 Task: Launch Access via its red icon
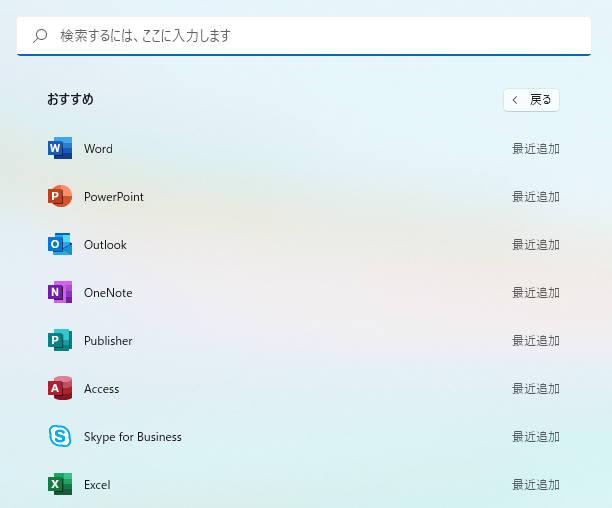pos(60,388)
